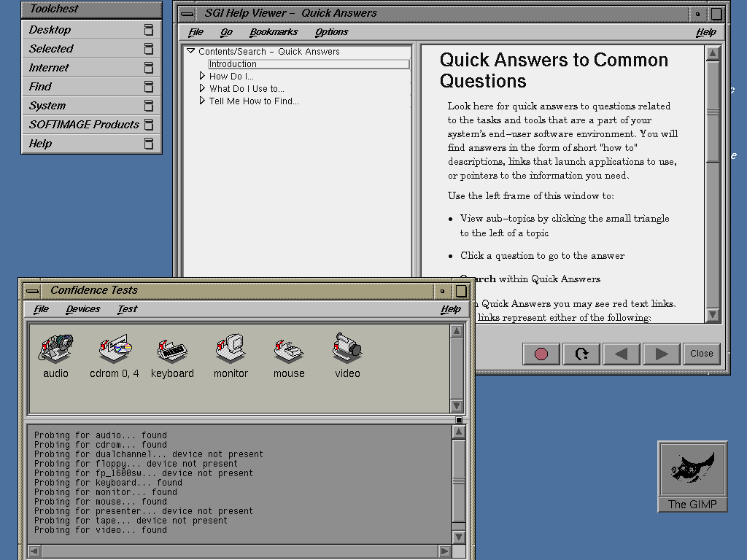Open the Bookmarks menu
Screen dimensions: 747x560
pyautogui.click(x=274, y=32)
